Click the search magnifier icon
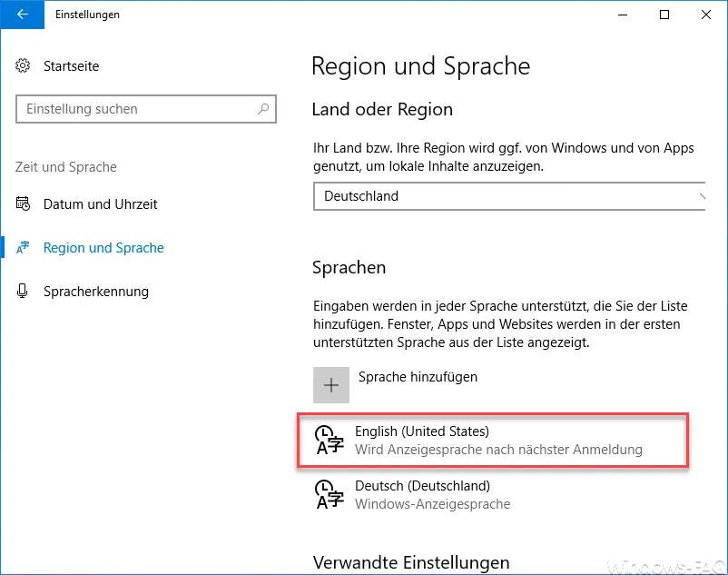This screenshot has width=728, height=575. pos(263,109)
